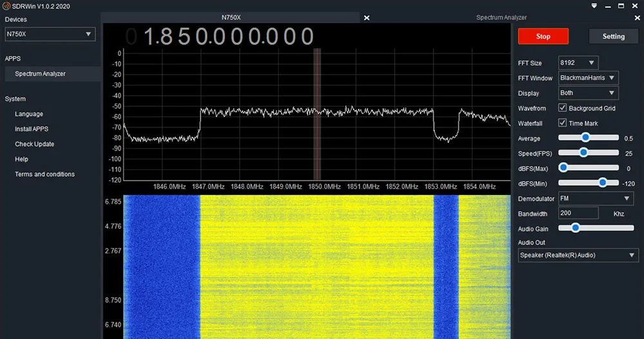This screenshot has height=339, width=644.
Task: Open Spectrum Analyzer from the APPS list
Action: [40, 74]
